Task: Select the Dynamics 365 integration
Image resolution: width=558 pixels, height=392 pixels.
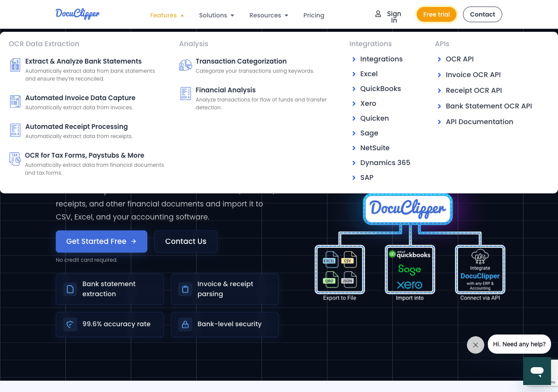Action: tap(385, 163)
